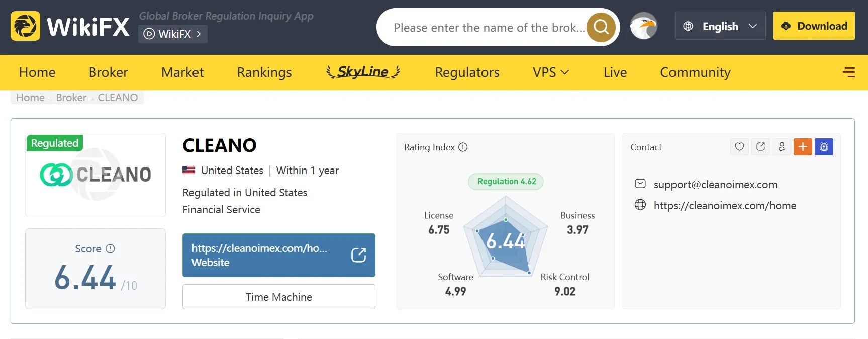Open the Time Machine button
Image resolution: width=868 pixels, height=339 pixels.
click(x=279, y=297)
